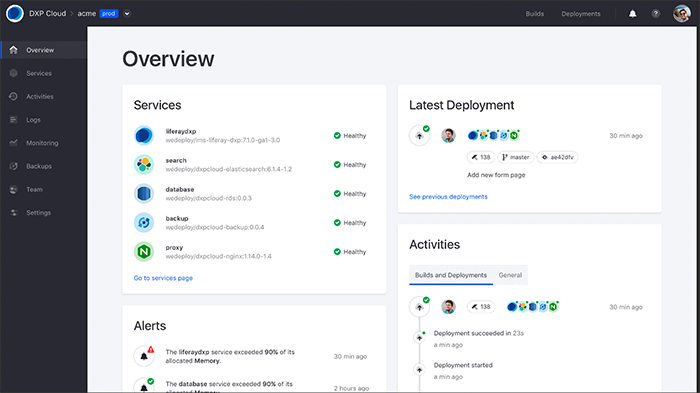Screen dimensions: 700x393
Task: Click the backup service icon
Action: (144, 222)
